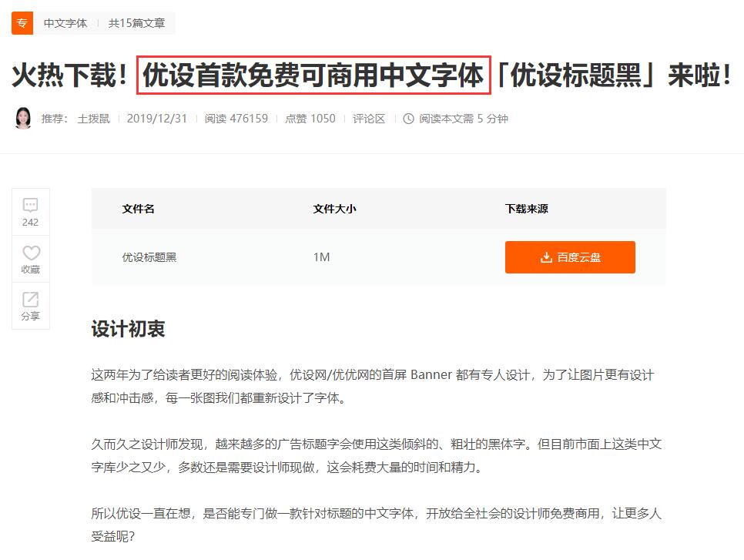Click the clock icon beside reading time

coord(408,119)
